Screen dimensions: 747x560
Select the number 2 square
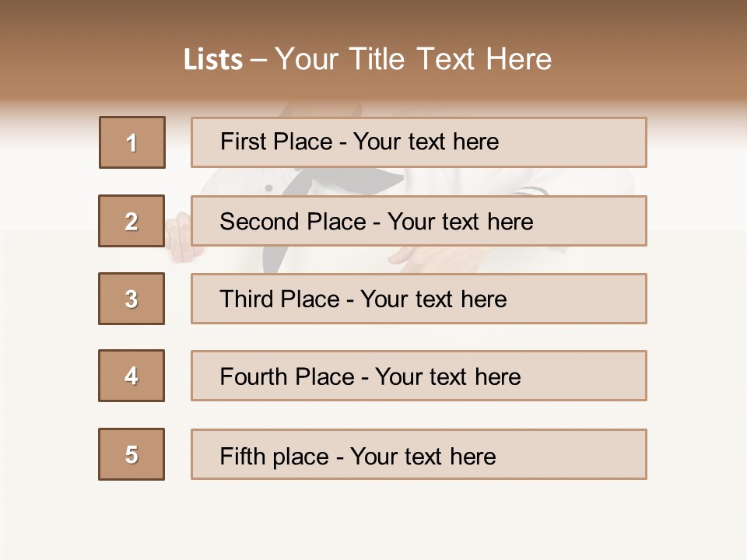tap(132, 221)
